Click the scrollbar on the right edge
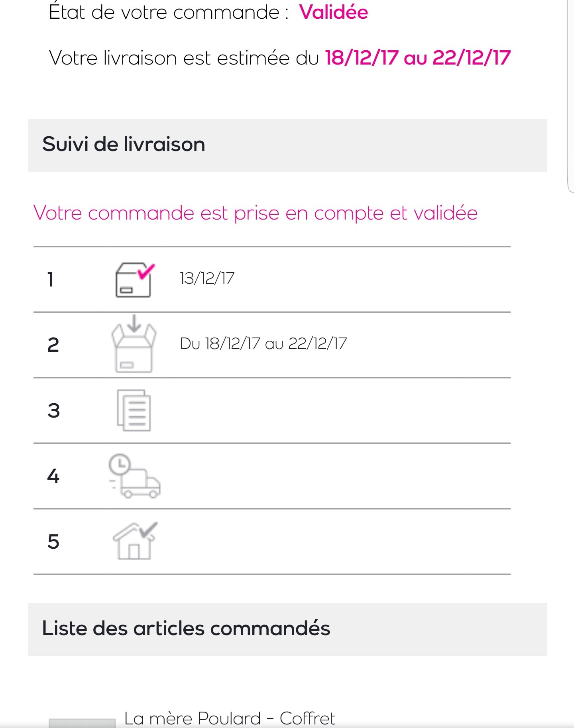This screenshot has height=728, width=574. tap(570, 96)
